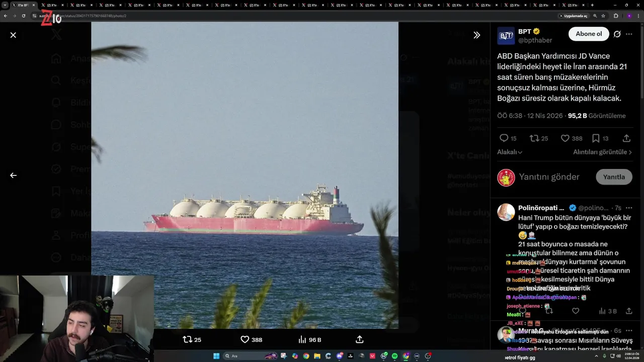The height and width of the screenshot is (362, 644).
Task: Open more options on Polinöropati's reply
Action: [629, 208]
